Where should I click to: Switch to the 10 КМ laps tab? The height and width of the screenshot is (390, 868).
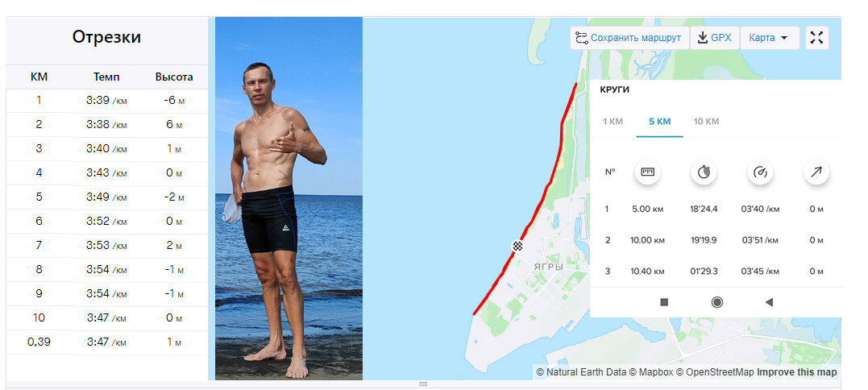pos(706,121)
